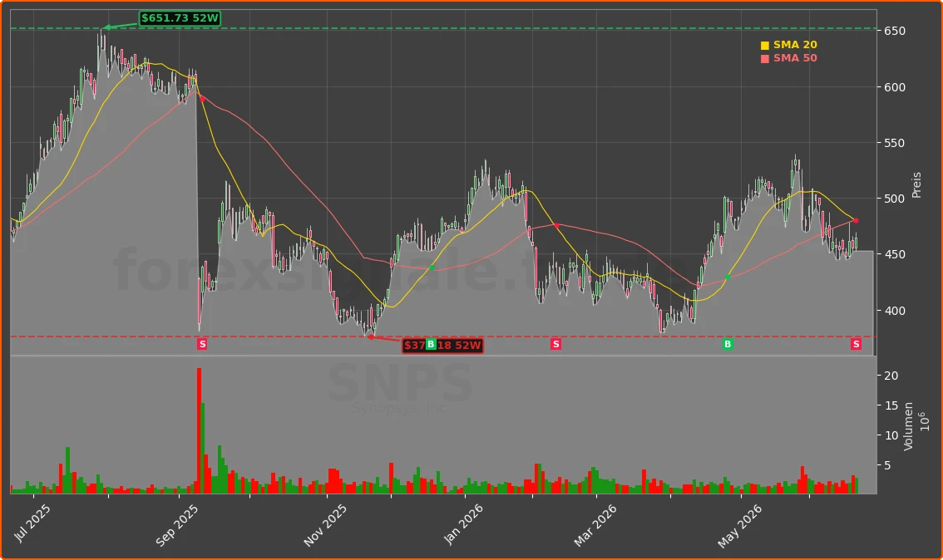Click the 650 price axis label

point(895,32)
